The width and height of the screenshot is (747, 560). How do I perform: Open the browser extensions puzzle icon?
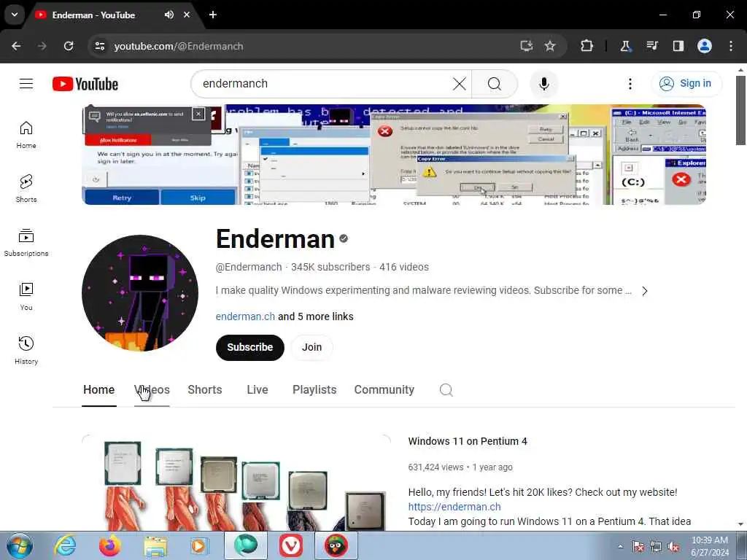coord(587,46)
